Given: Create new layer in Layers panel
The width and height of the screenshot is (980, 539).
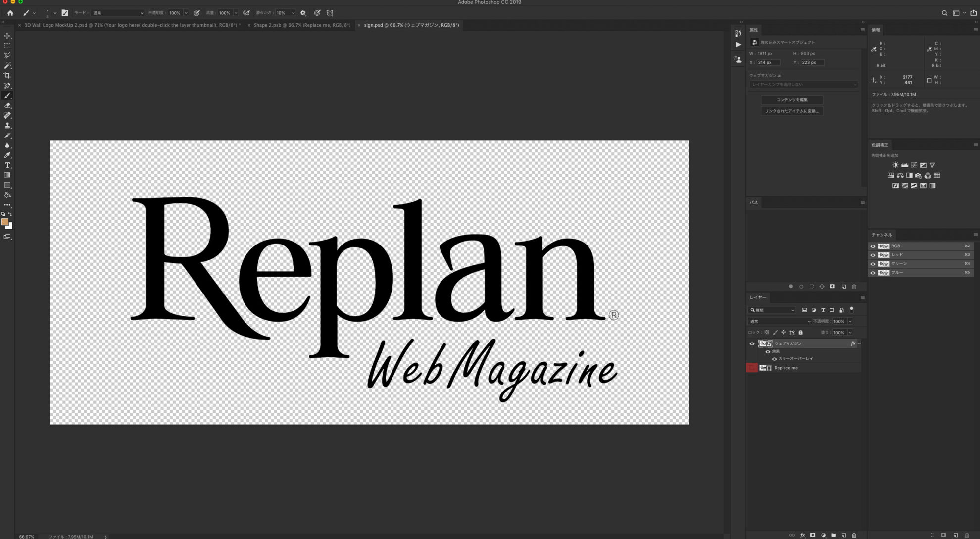Looking at the screenshot, I should (x=844, y=535).
